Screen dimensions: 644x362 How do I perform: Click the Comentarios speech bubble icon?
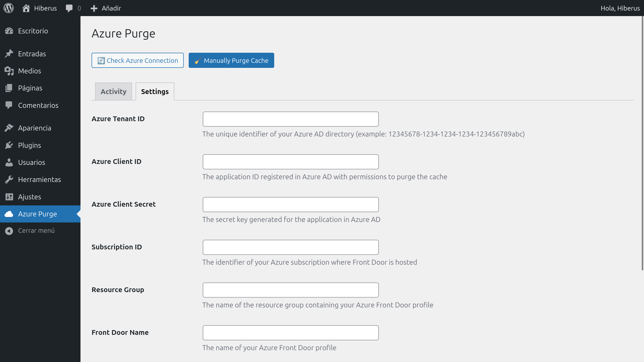click(9, 105)
